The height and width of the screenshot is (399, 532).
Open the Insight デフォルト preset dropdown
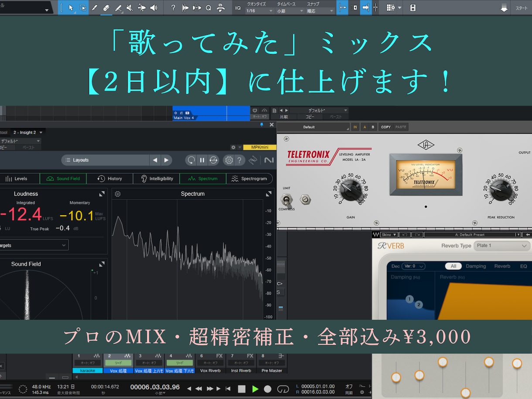point(20,141)
